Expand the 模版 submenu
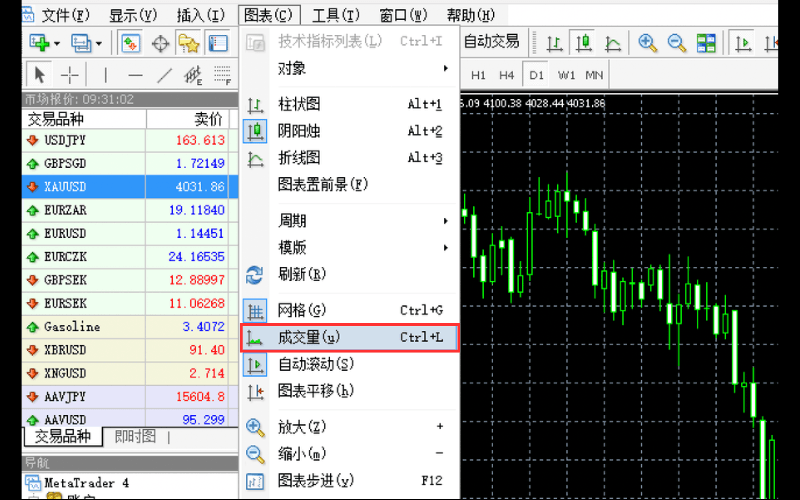800x500 pixels. click(349, 247)
